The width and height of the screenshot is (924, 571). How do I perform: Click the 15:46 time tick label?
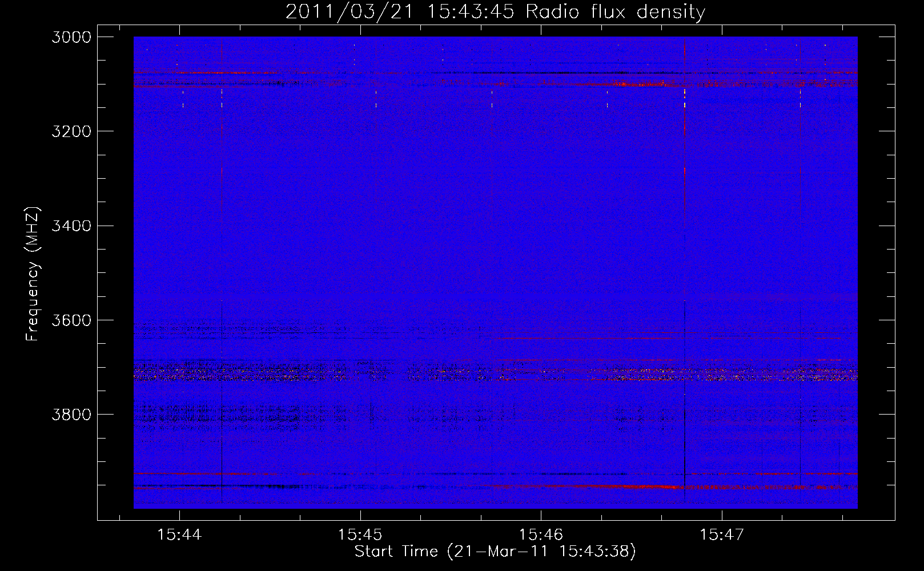541,535
